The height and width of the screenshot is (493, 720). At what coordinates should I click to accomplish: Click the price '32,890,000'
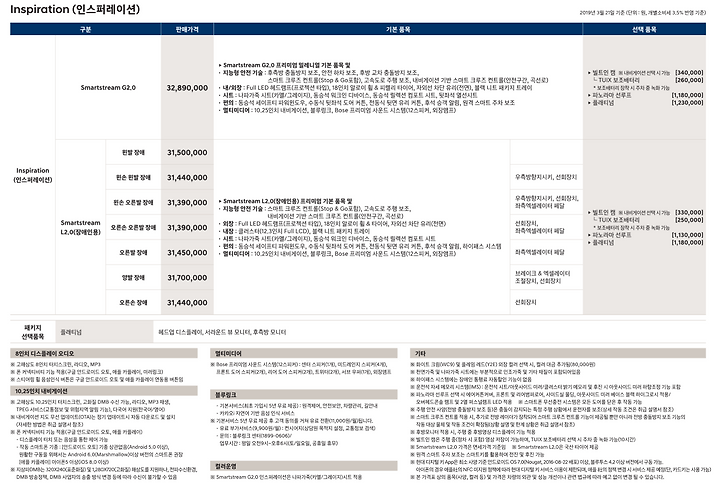pos(187,88)
